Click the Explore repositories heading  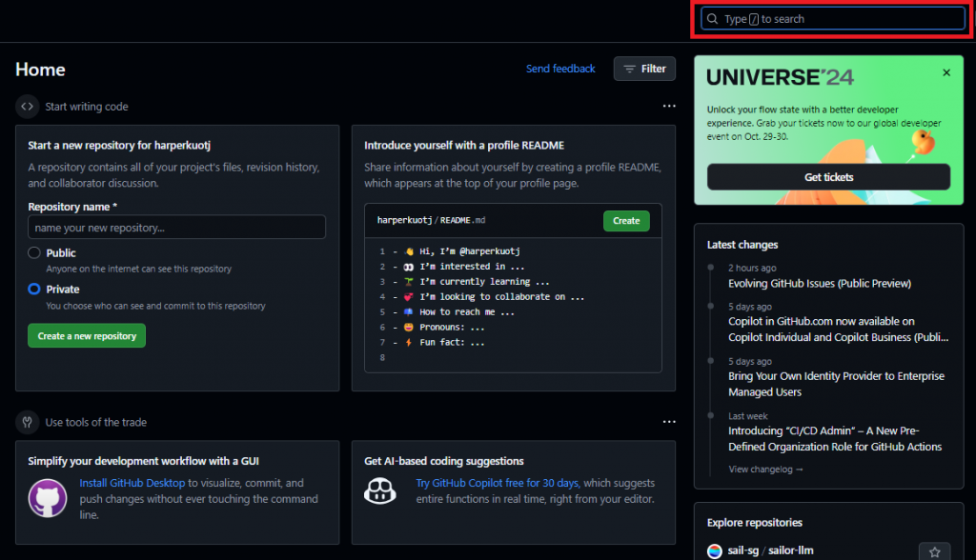(755, 523)
